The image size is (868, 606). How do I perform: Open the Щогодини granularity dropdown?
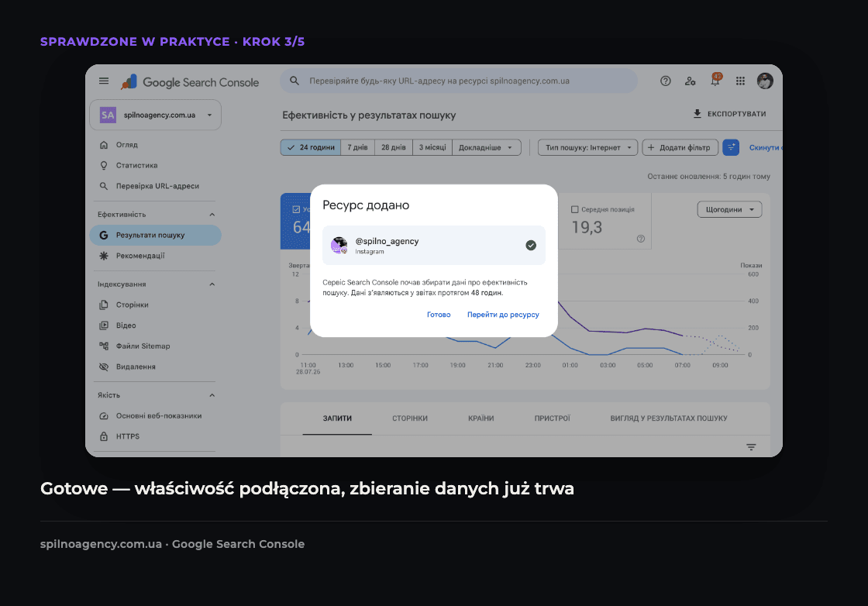point(729,209)
